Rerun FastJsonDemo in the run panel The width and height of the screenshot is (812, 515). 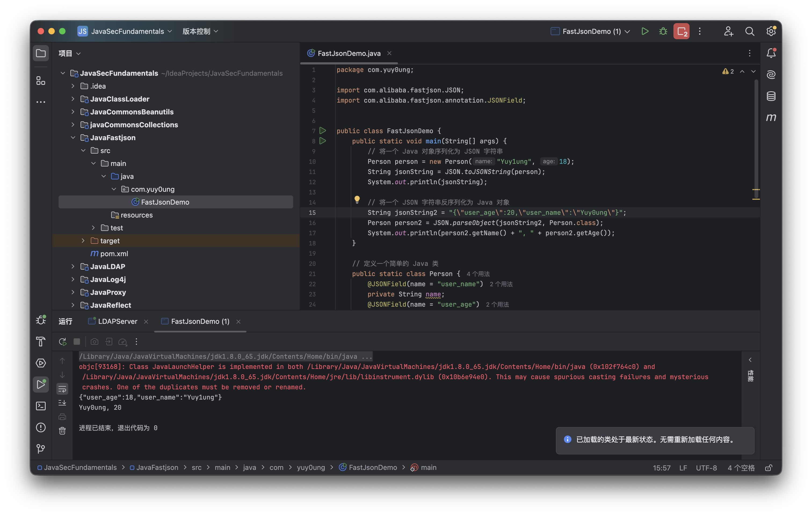[62, 342]
